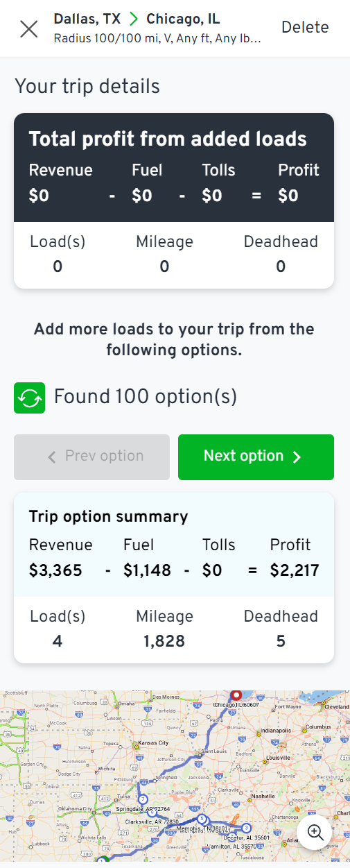Viewport: 350px width, 868px height.
Task: Click the right chevron on Next option
Action: pyautogui.click(x=297, y=457)
